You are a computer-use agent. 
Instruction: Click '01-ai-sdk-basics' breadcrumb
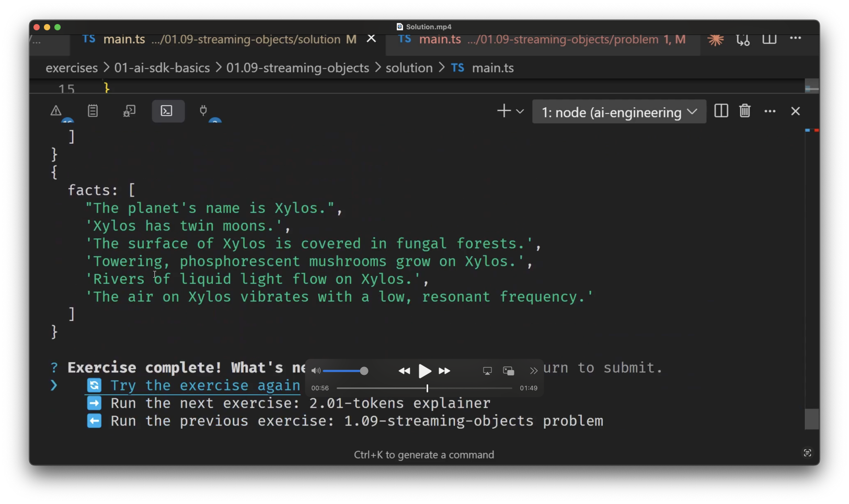(x=162, y=68)
